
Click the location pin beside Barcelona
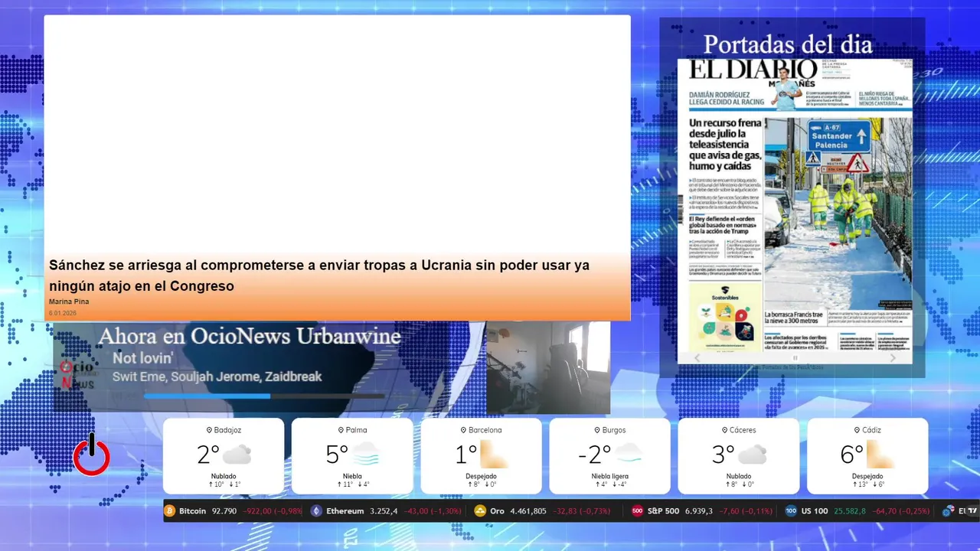[x=462, y=430]
